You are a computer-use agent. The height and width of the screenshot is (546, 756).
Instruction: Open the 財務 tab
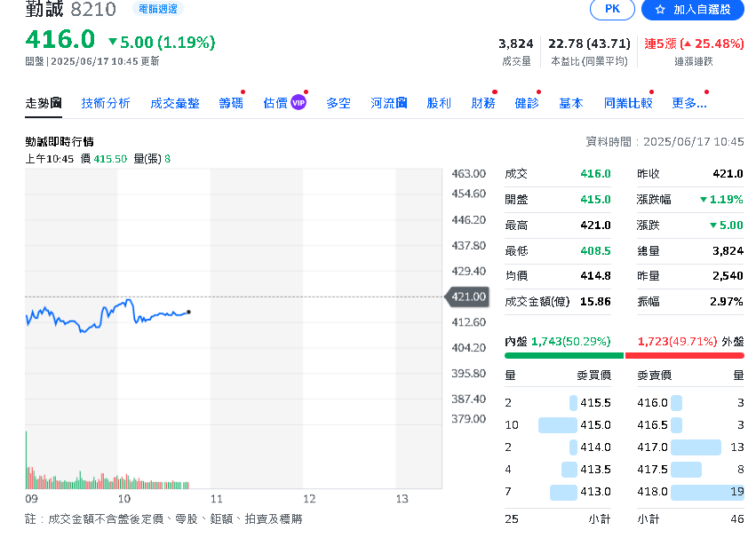(x=483, y=103)
